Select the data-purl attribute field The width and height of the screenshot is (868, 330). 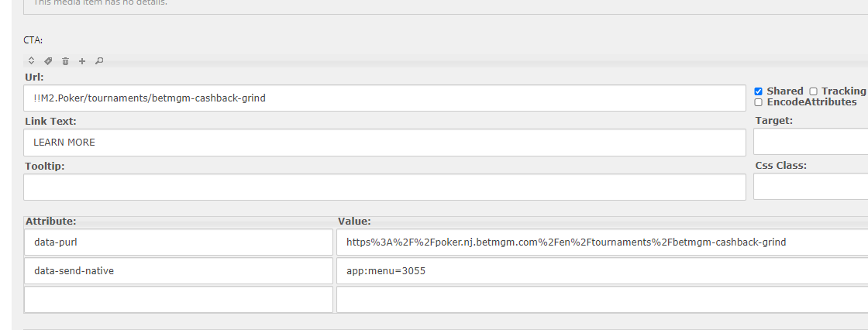pyautogui.click(x=179, y=242)
